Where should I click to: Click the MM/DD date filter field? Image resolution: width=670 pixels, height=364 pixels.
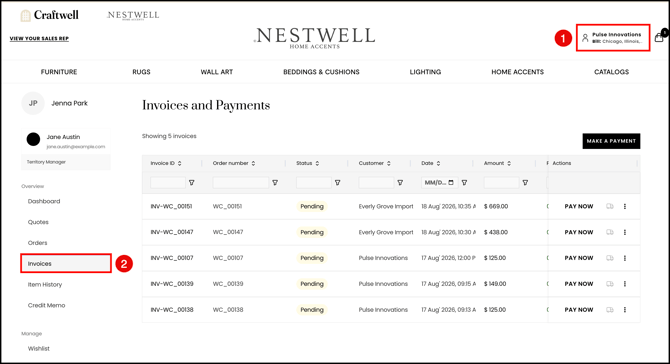[439, 182]
